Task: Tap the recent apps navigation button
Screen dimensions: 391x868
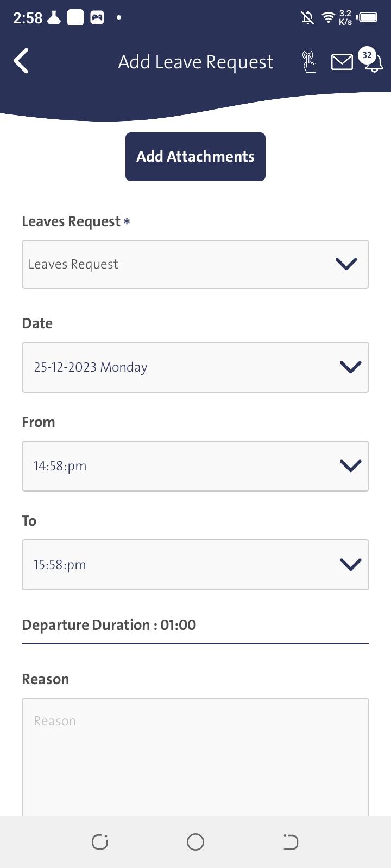Action: click(100, 842)
